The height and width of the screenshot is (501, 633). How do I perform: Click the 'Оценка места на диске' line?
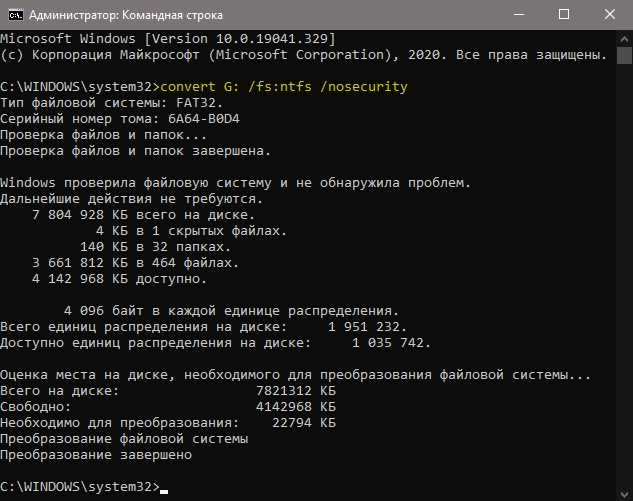296,375
